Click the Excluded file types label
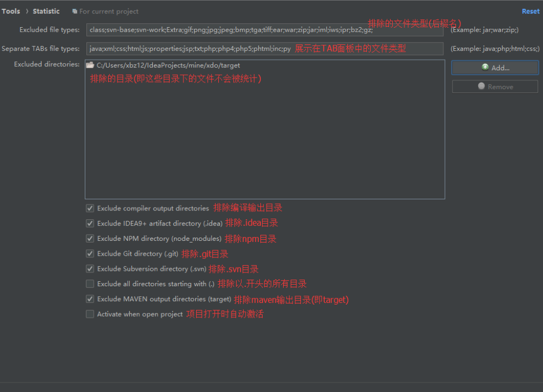543x392 pixels. (x=49, y=30)
